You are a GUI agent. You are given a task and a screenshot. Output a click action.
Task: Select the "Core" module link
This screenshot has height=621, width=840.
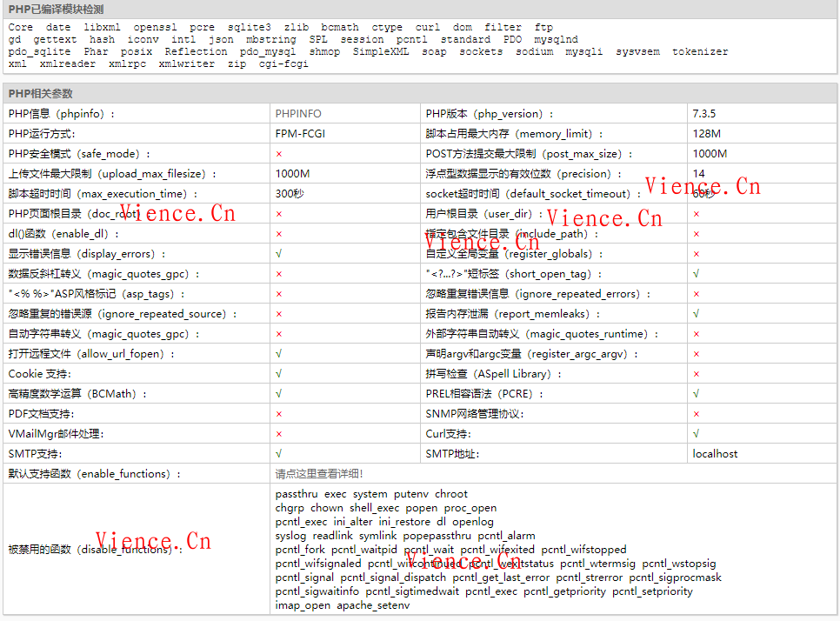pos(20,27)
